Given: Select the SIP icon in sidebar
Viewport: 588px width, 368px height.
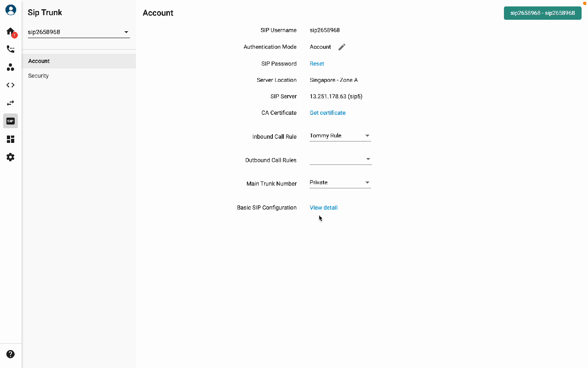Looking at the screenshot, I should (11, 121).
